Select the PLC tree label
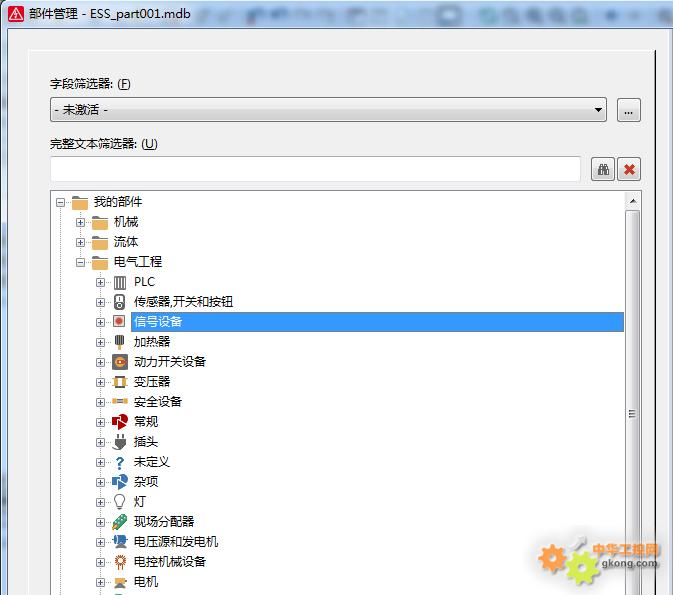 pyautogui.click(x=144, y=282)
